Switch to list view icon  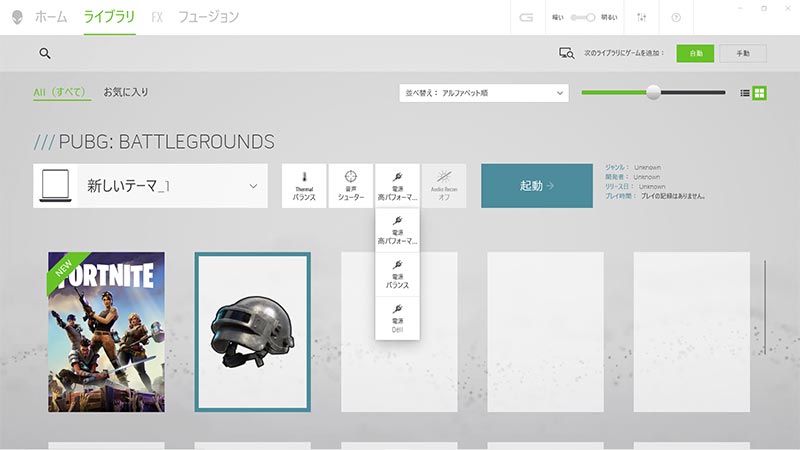tap(745, 93)
